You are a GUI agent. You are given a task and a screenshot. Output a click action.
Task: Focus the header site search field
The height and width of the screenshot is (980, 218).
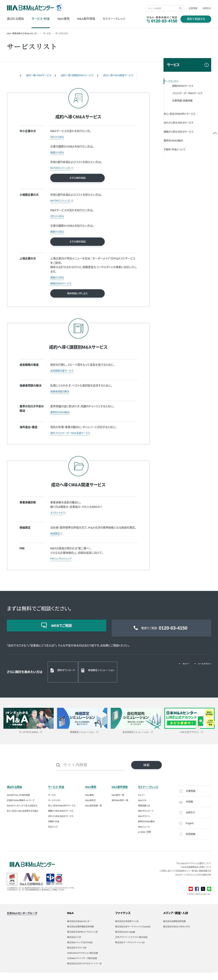pos(164,8)
